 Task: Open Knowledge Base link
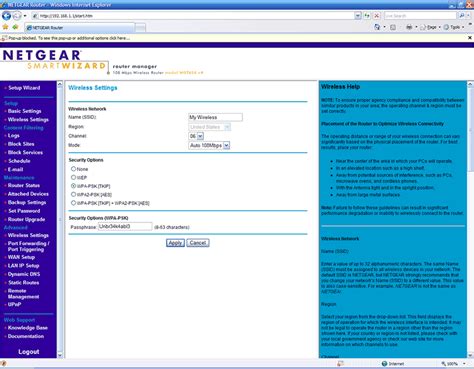coord(28,328)
